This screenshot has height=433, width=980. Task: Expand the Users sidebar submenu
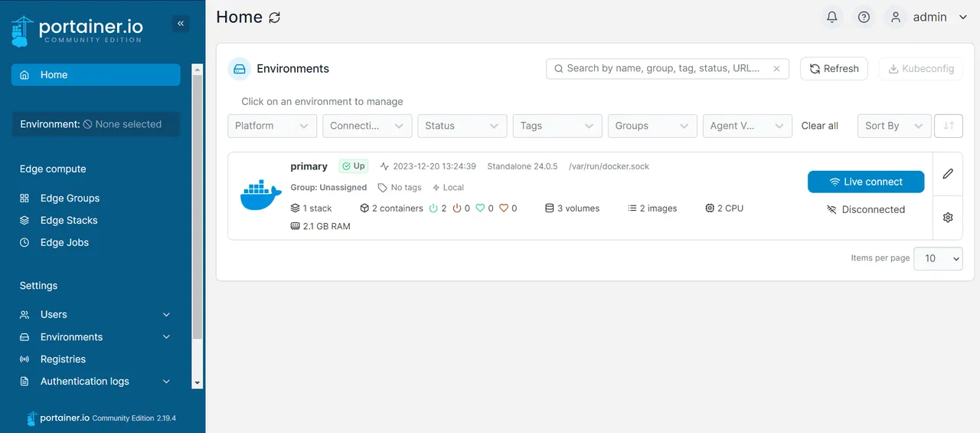166,315
